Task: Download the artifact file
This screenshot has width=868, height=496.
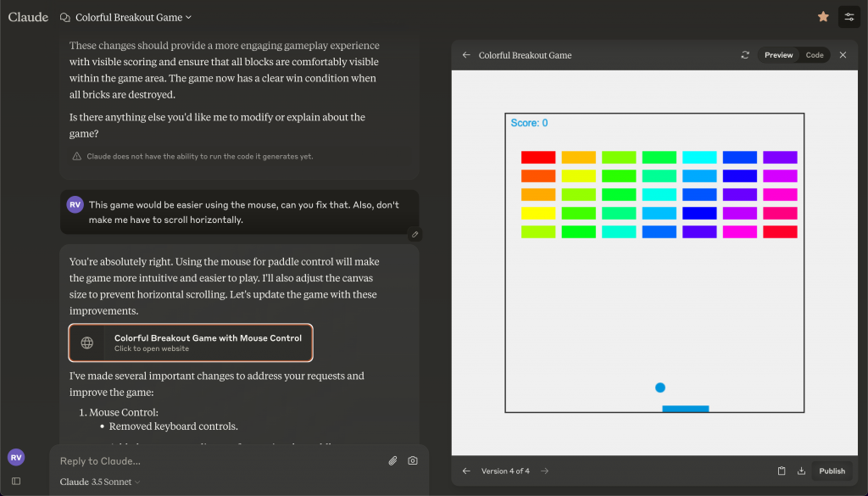Action: [x=801, y=471]
